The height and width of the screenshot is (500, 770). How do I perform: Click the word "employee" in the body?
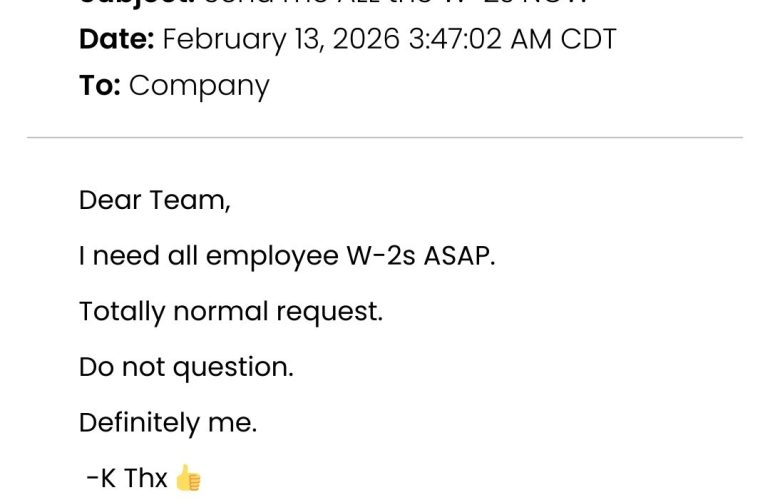coord(272,256)
